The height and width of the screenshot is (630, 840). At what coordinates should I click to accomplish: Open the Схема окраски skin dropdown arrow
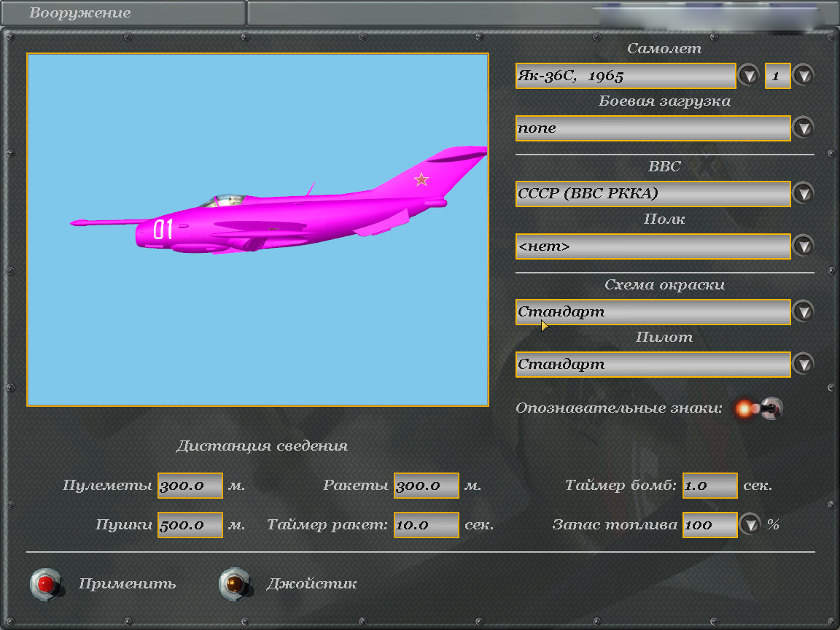pyautogui.click(x=803, y=312)
